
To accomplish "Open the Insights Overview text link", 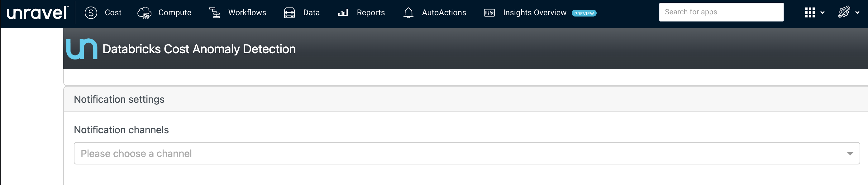I will click(x=534, y=13).
